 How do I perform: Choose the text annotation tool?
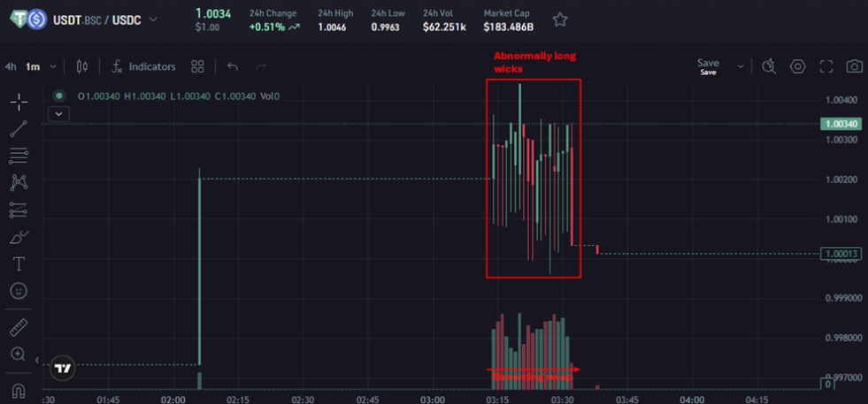[18, 263]
